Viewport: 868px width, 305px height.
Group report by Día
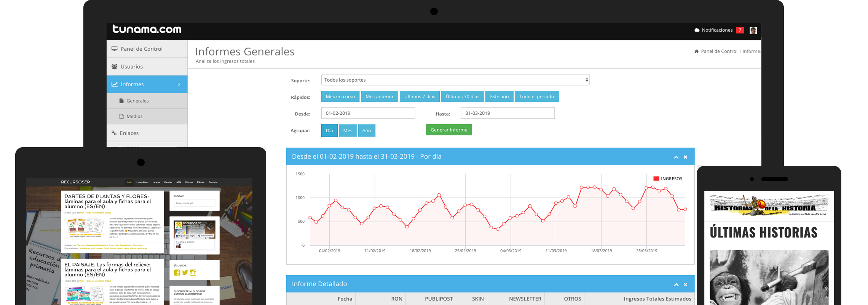point(329,130)
